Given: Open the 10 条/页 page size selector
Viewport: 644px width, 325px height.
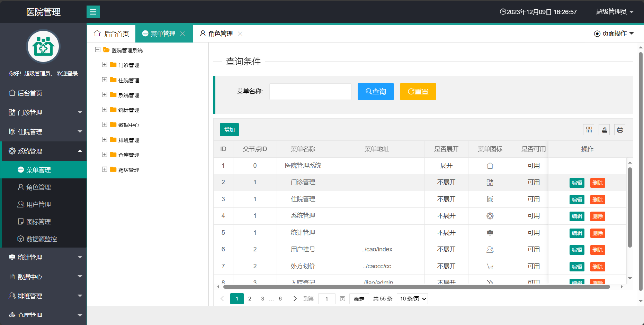Looking at the screenshot, I should [412, 299].
